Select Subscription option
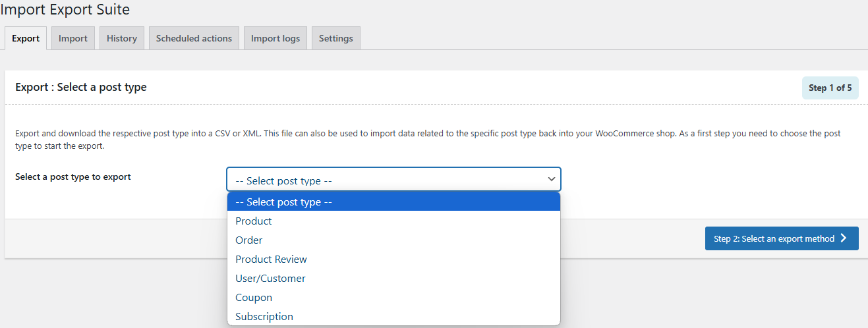Screen dimensions: 868x328 393,317
